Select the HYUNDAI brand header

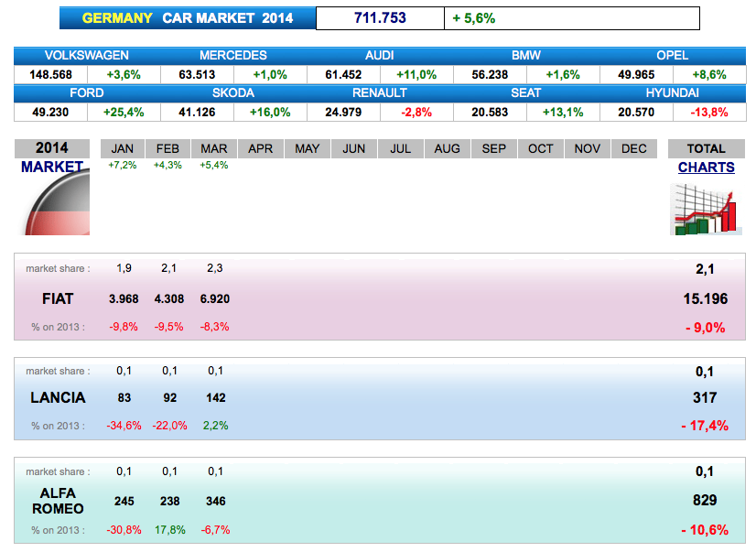pos(672,93)
